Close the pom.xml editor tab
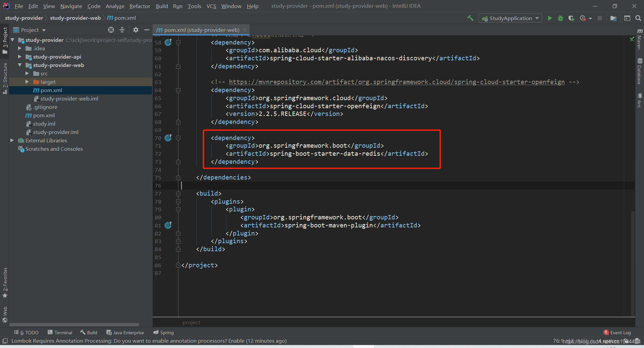 coord(245,30)
